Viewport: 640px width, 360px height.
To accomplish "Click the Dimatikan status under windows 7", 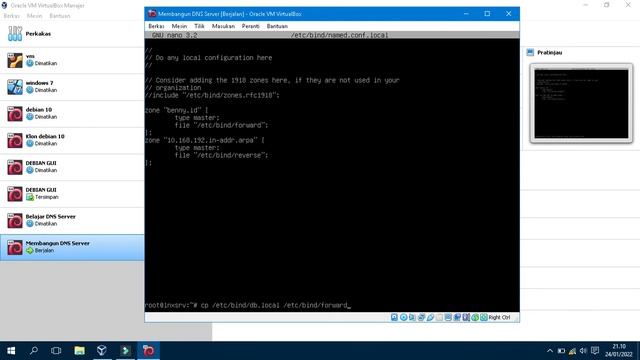I will point(46,90).
